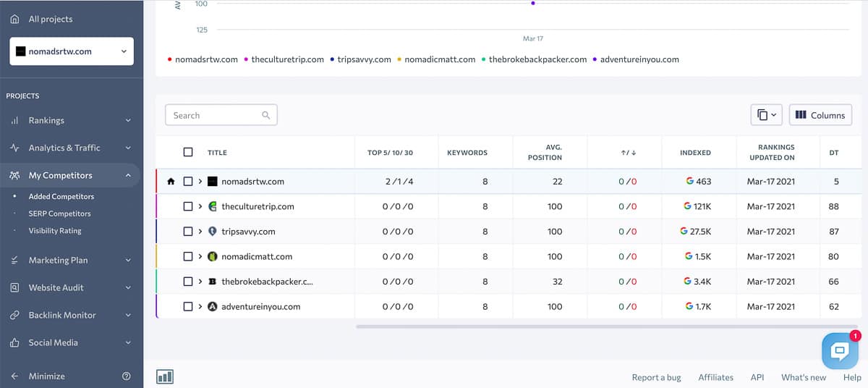868x388 pixels.
Task: Click the Report a bug link
Action: click(656, 377)
